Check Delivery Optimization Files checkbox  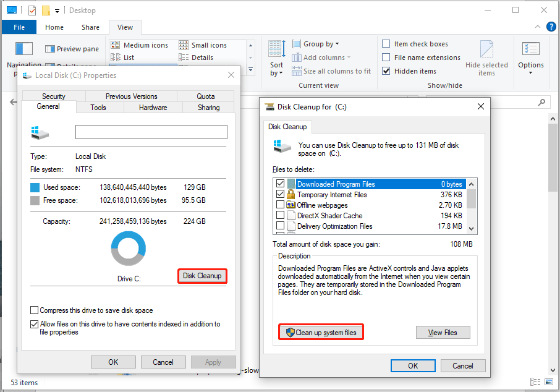click(x=281, y=226)
